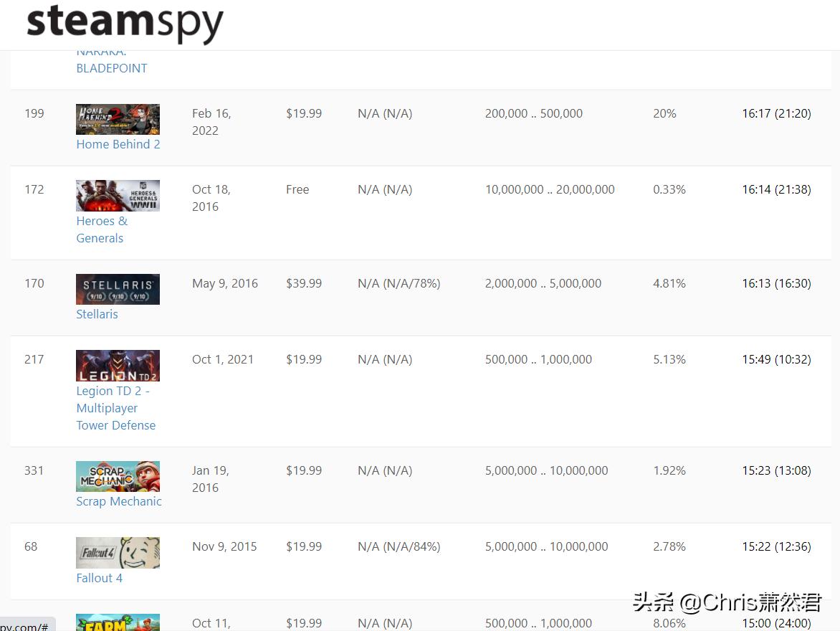Click the Heroes & Generals thumbnail image
840x631 pixels.
tap(118, 195)
